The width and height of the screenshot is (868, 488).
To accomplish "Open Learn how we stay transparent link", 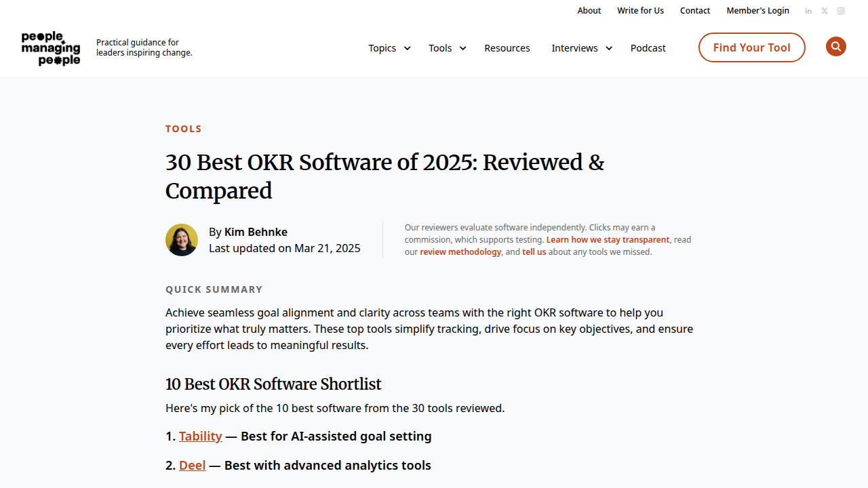I will click(x=608, y=240).
